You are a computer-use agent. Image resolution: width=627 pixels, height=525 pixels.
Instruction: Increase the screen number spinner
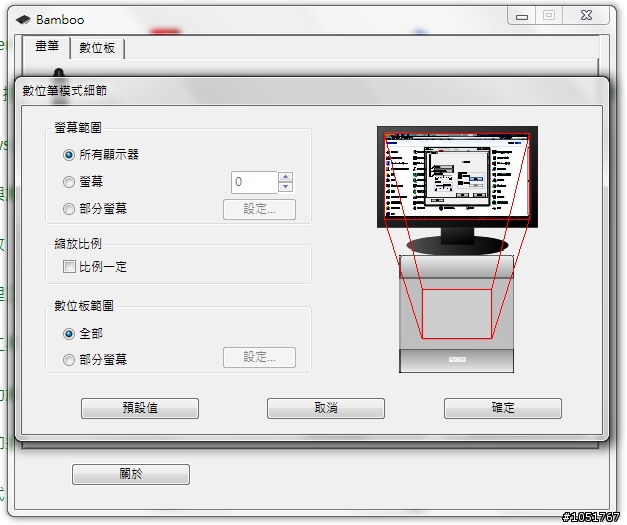(x=286, y=177)
